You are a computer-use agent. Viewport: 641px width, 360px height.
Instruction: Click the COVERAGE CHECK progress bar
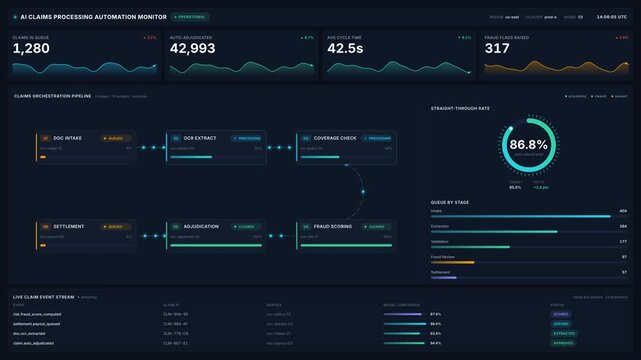(x=346, y=157)
